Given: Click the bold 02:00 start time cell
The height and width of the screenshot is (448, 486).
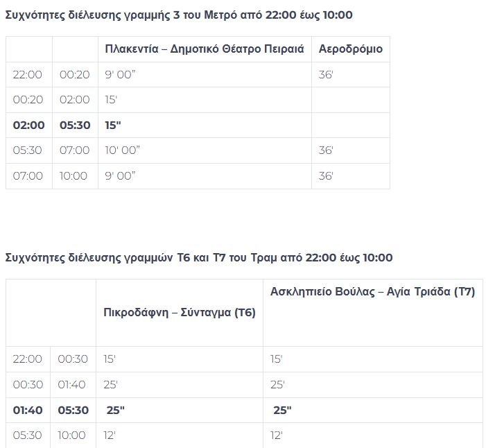Looking at the screenshot, I should pos(28,126).
